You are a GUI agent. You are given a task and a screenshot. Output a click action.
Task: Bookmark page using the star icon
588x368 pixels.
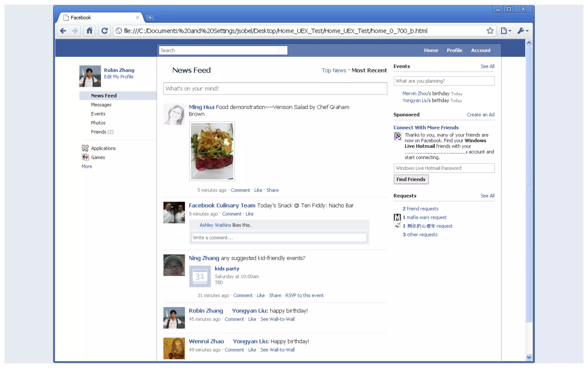coord(490,31)
